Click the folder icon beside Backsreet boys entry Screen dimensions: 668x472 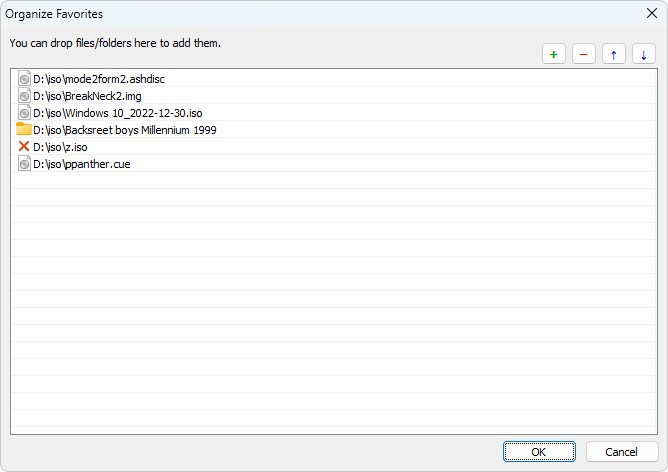24,129
